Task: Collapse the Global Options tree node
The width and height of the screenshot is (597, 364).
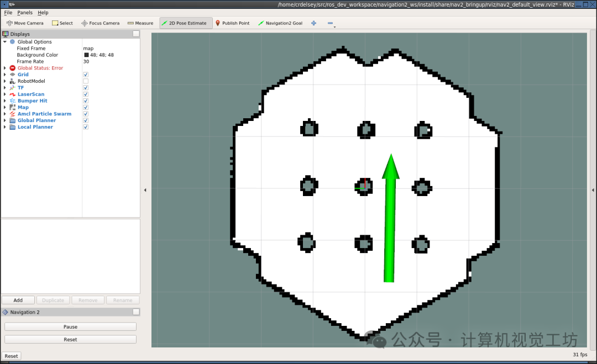Action: point(4,42)
